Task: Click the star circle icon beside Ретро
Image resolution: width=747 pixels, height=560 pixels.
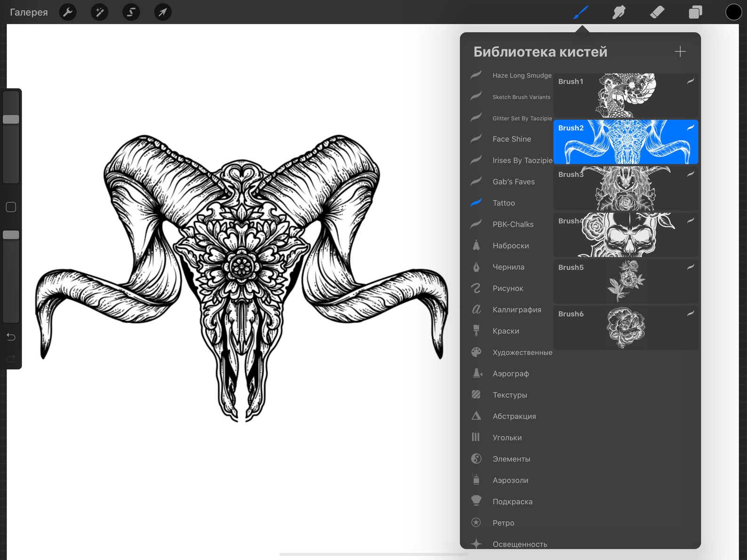Action: pos(477,522)
